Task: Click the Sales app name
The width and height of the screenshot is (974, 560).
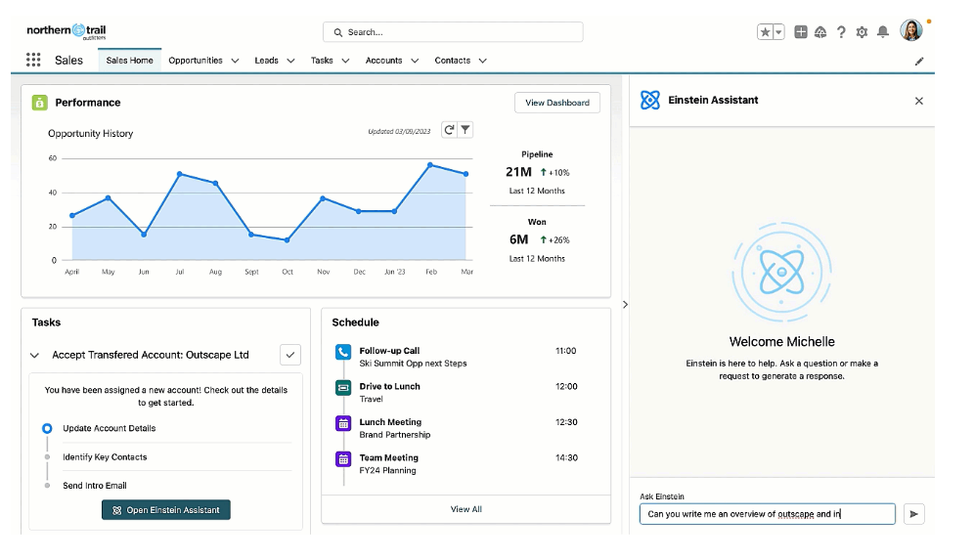Action: click(68, 61)
